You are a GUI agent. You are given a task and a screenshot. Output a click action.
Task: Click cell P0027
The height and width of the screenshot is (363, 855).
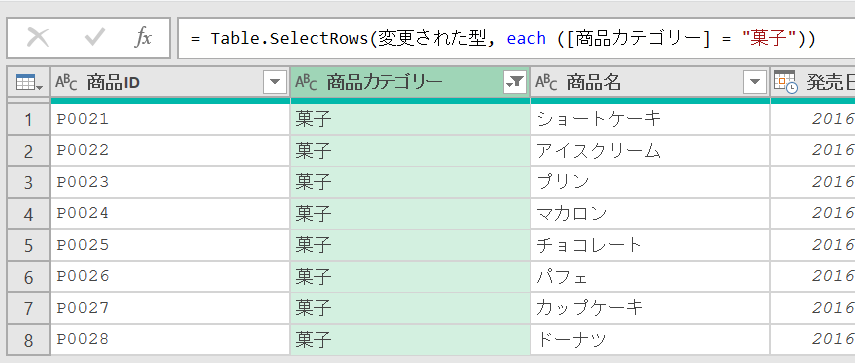click(170, 309)
